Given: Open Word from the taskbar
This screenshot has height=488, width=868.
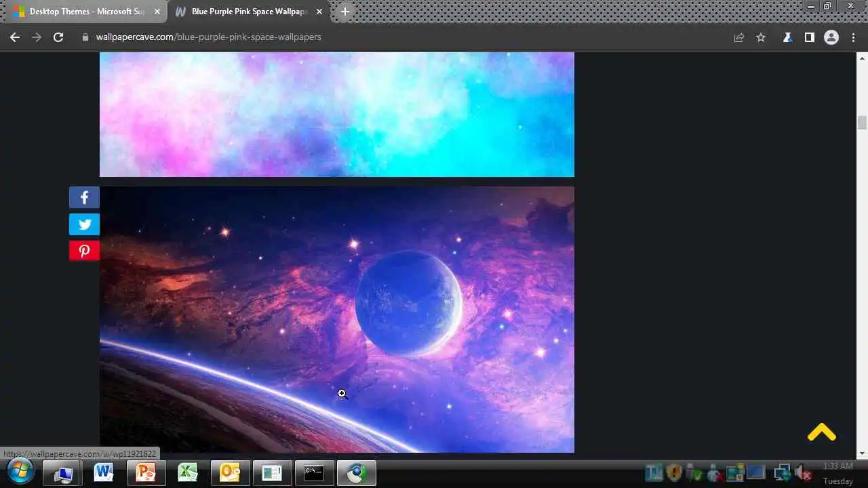Looking at the screenshot, I should [104, 472].
